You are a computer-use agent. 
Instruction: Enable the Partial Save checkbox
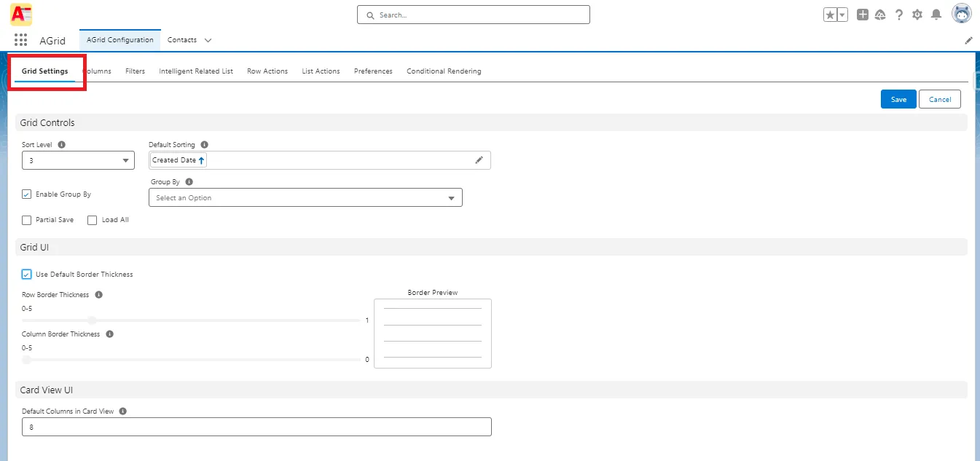pos(26,219)
